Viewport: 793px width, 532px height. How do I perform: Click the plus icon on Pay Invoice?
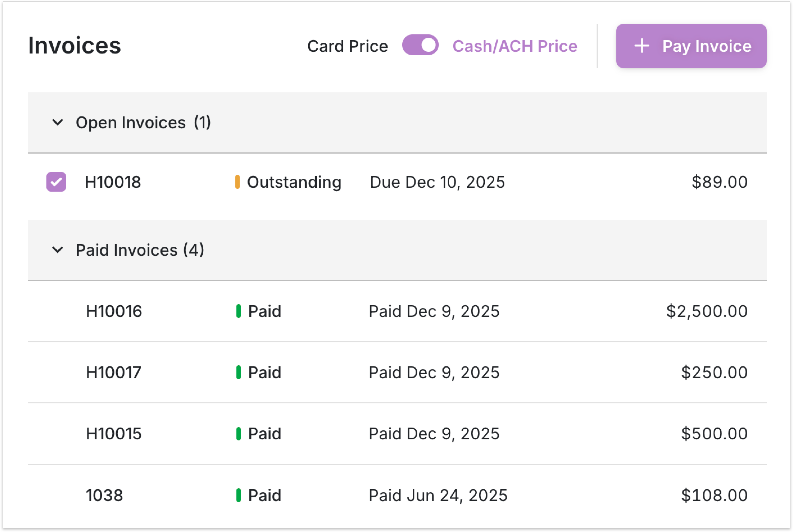[x=642, y=46]
